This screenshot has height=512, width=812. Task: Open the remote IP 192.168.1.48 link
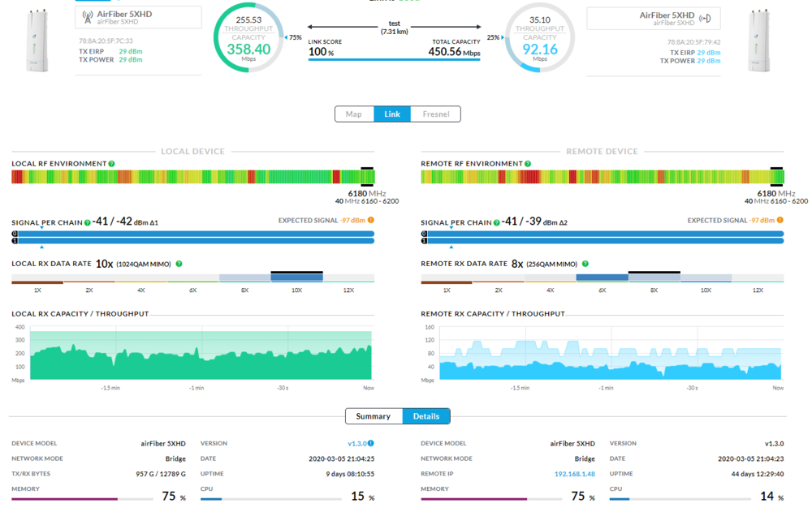click(x=574, y=474)
